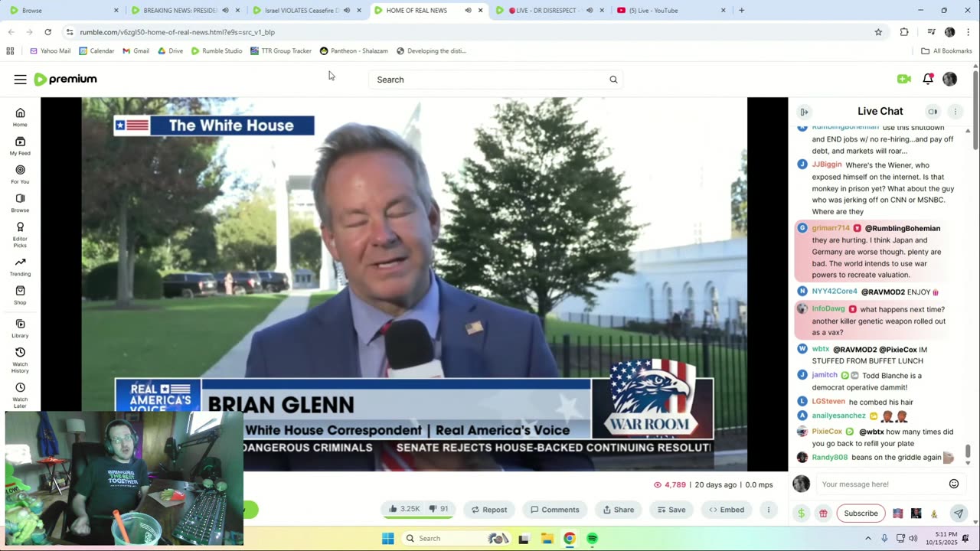Open the emoji picker in chat
The width and height of the screenshot is (980, 551).
pos(954,484)
